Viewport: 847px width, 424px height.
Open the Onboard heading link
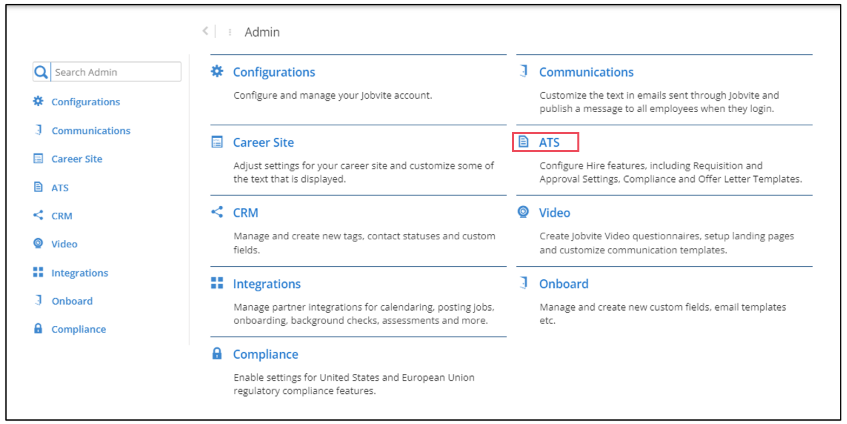563,283
